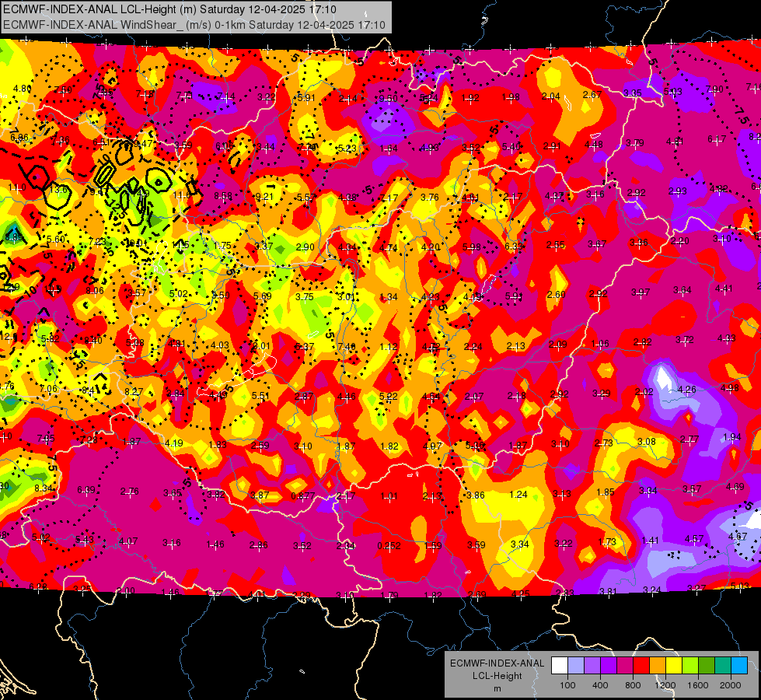This screenshot has width=761, height=700.
Task: Click the unit label 'm' in legend
Action: [x=497, y=688]
